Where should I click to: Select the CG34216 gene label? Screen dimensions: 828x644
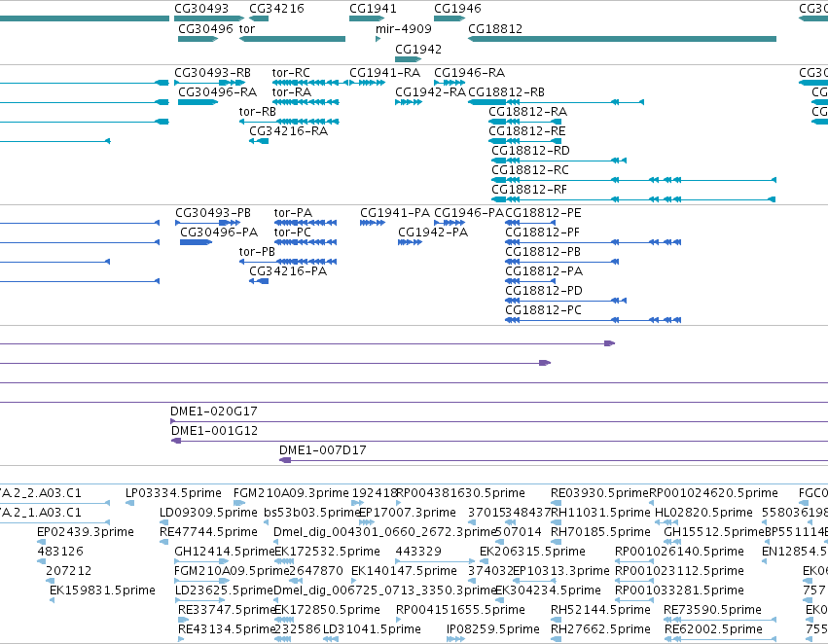[x=276, y=9]
